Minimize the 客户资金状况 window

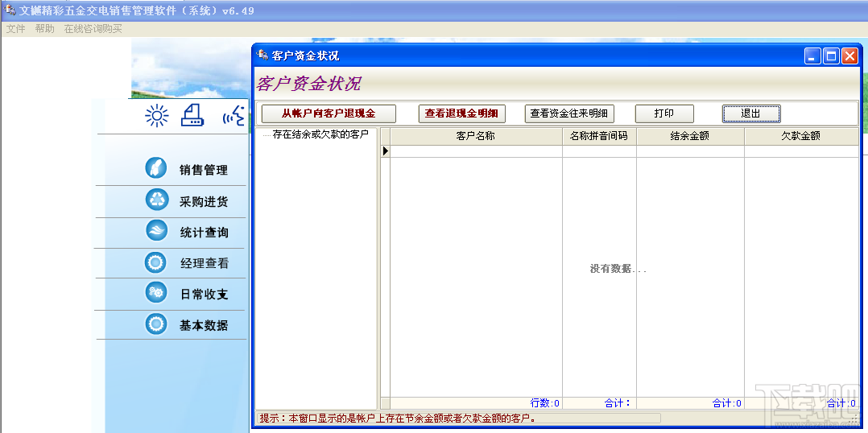(813, 56)
